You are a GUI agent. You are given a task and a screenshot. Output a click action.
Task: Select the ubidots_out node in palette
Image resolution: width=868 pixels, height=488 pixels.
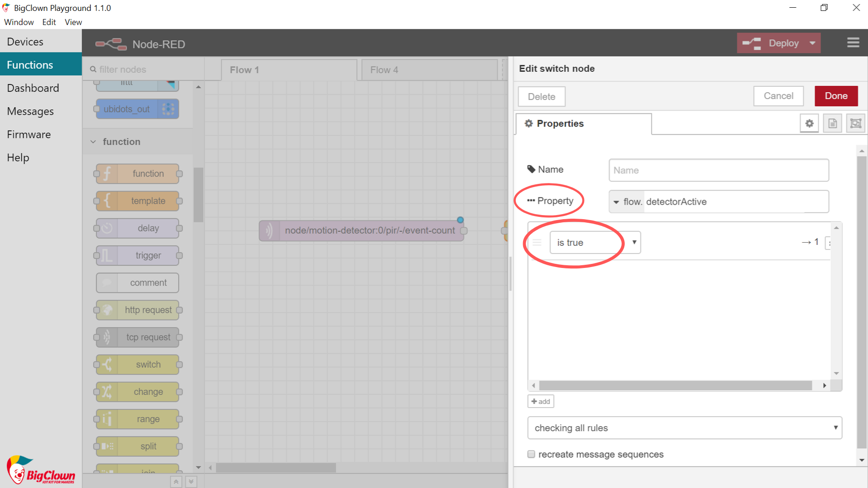(137, 109)
